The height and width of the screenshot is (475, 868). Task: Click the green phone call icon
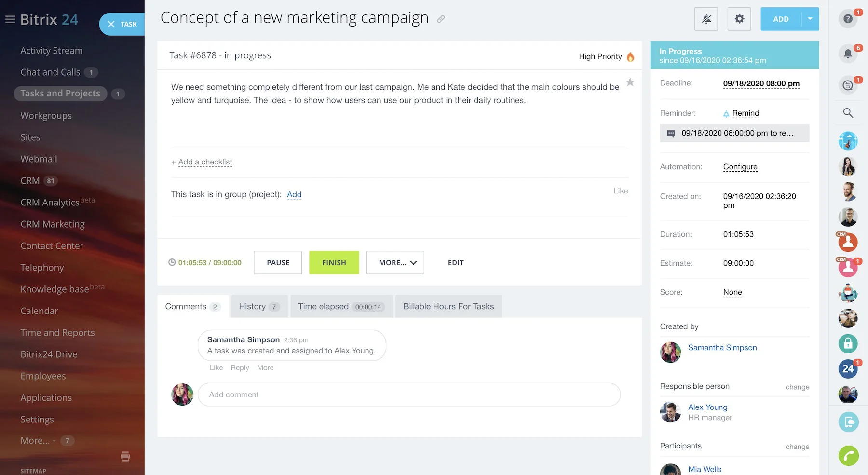tap(848, 455)
